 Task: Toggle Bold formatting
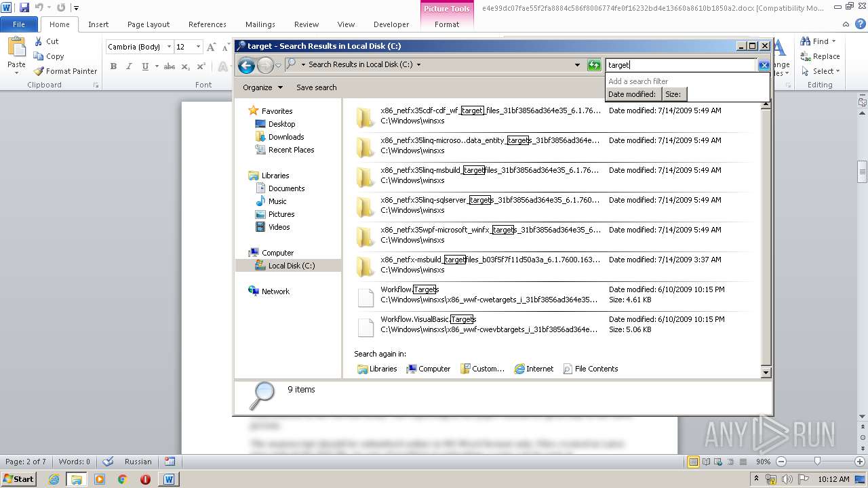pos(113,66)
